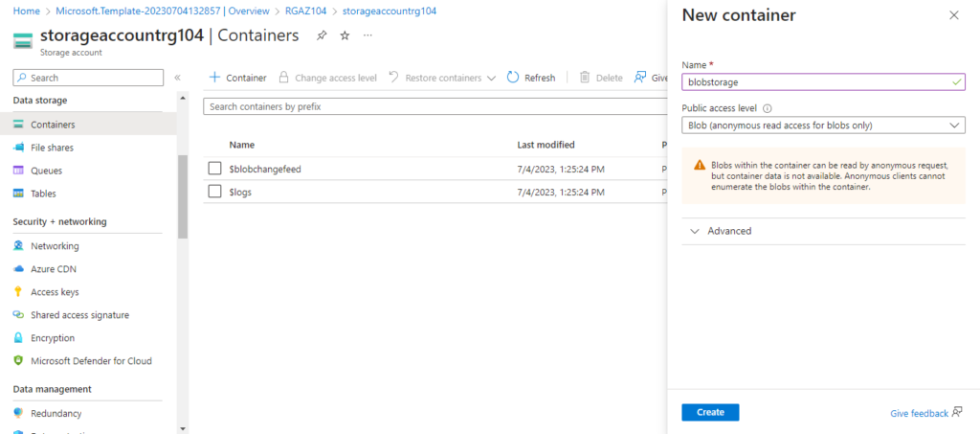Viewport: 980px width, 434px height.
Task: Open the Restore containers dropdown arrow
Action: click(491, 79)
